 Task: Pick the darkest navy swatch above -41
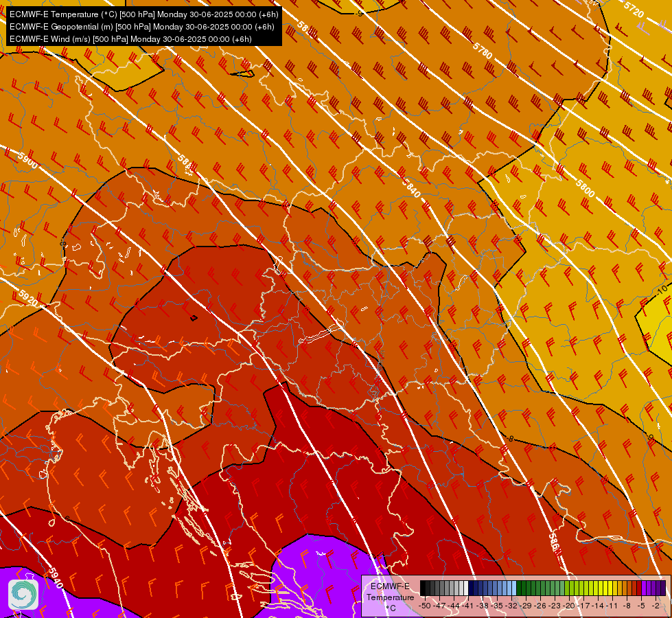click(x=471, y=588)
